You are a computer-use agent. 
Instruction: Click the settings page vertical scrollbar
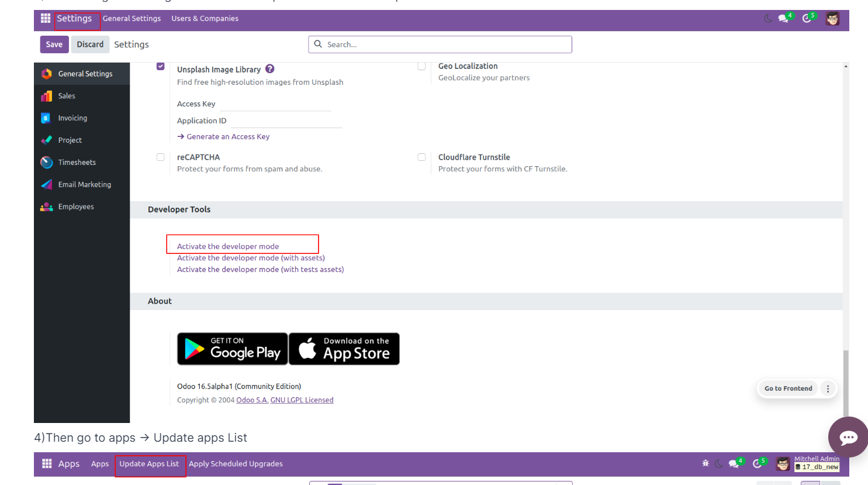tap(846, 383)
